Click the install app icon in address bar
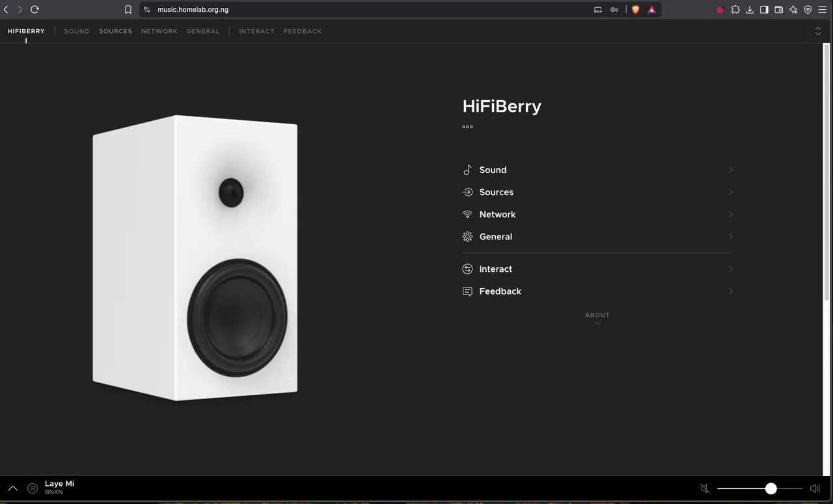Image resolution: width=833 pixels, height=504 pixels. point(598,10)
